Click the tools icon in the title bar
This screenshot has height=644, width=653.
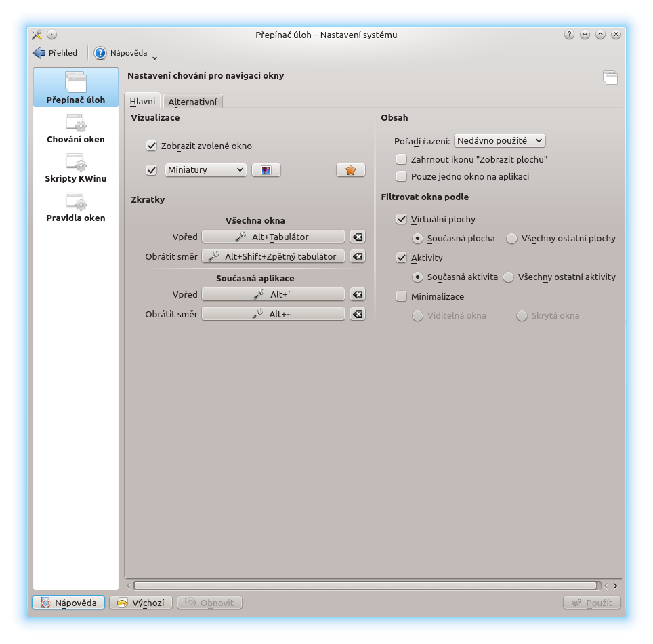[x=37, y=35]
